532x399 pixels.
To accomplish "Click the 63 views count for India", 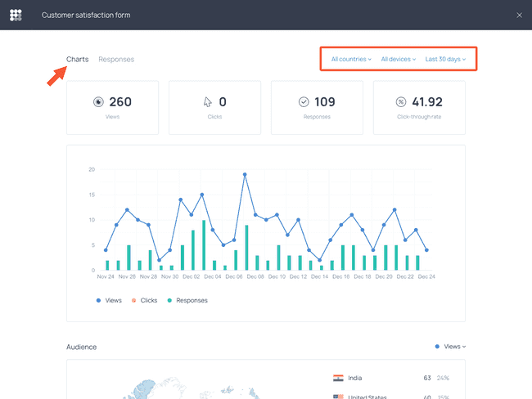I will [x=427, y=378].
